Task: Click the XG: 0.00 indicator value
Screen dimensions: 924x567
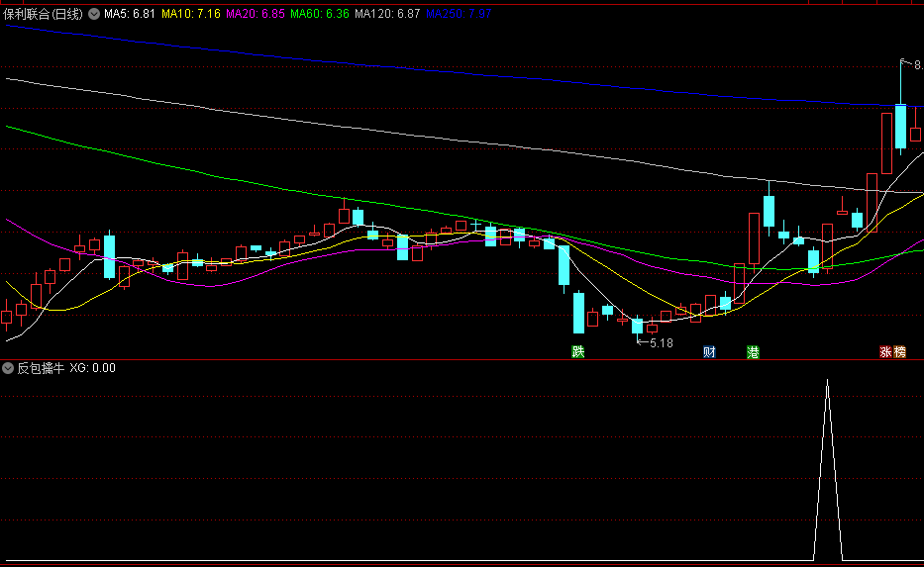Action: (92, 368)
